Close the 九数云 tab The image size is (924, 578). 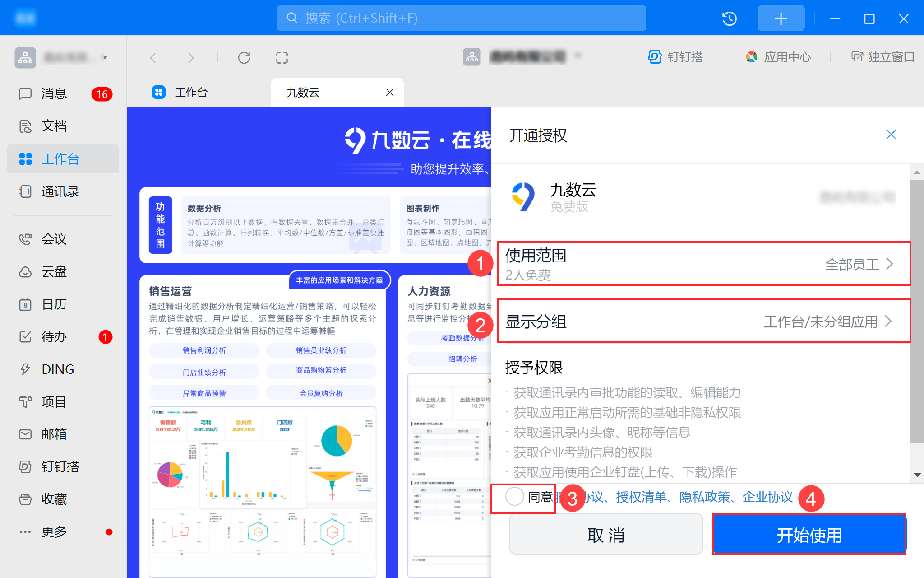point(390,93)
